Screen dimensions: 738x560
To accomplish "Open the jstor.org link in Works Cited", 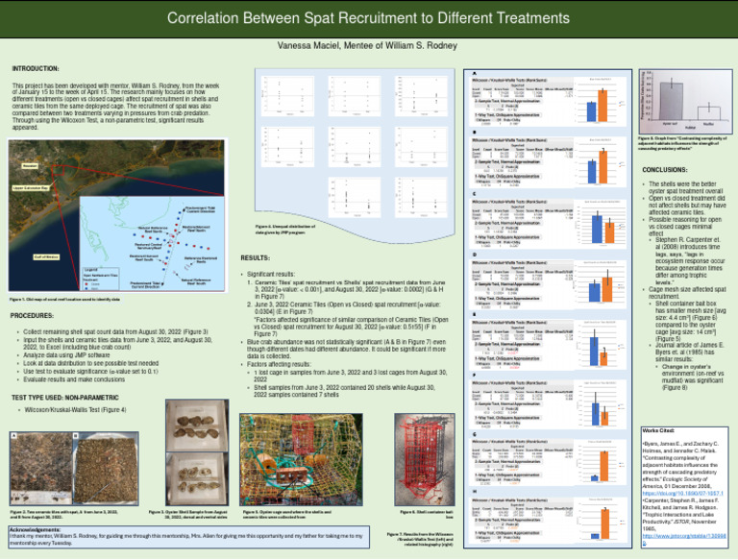I will 684,539.
